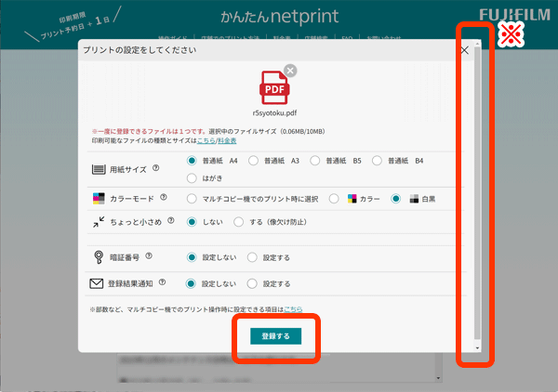Set 暗証番号 to 設定しない
The height and width of the screenshot is (392, 558).
click(x=192, y=257)
